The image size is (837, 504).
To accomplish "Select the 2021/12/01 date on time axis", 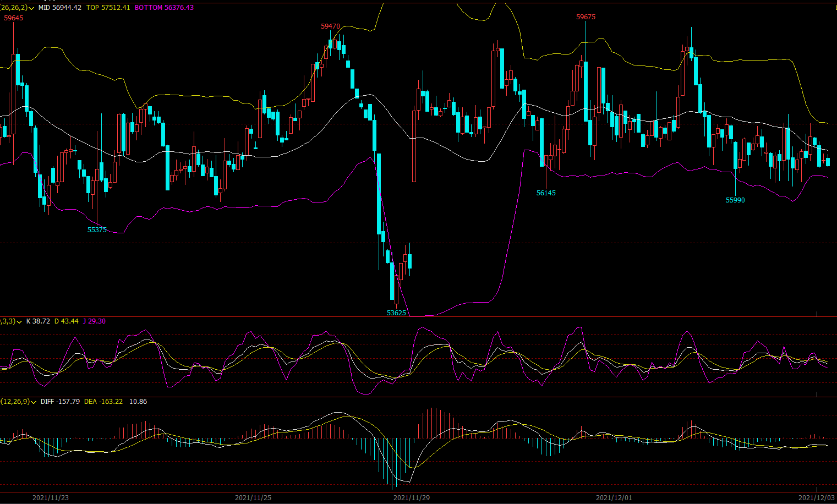I will [614, 498].
